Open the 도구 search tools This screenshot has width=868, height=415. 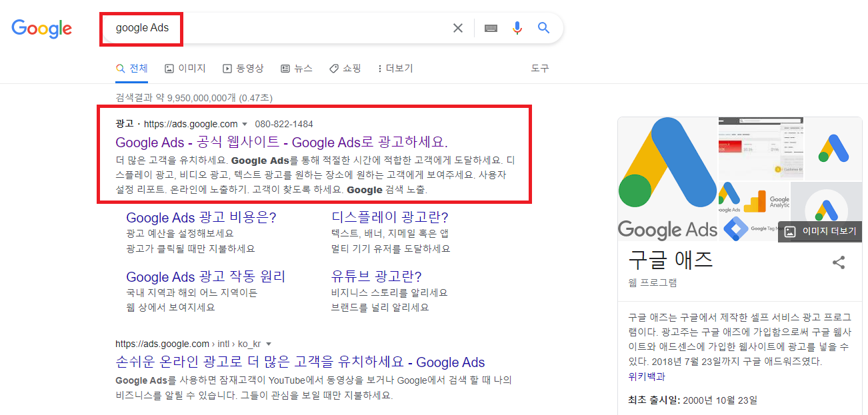(540, 69)
